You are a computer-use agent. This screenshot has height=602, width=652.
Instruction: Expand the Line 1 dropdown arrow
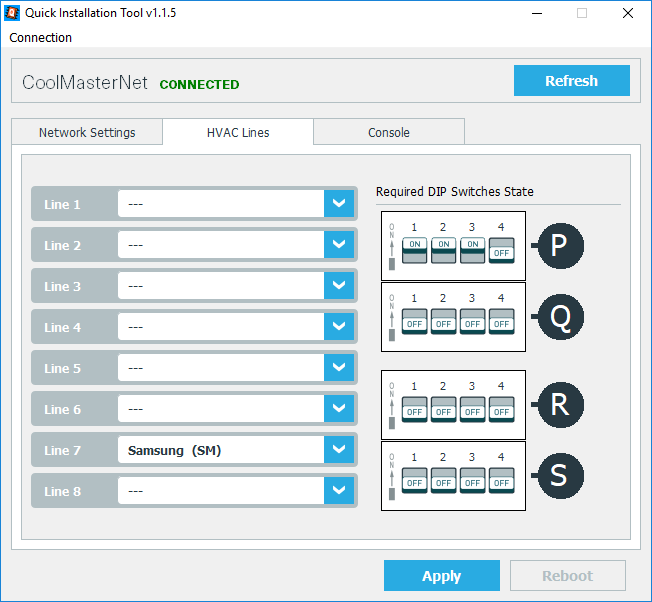point(340,204)
